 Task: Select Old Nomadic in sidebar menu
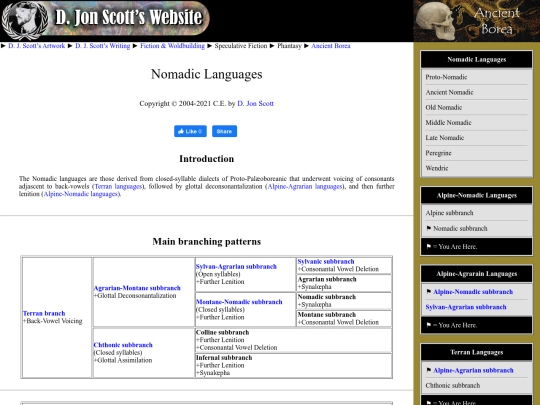477,107
